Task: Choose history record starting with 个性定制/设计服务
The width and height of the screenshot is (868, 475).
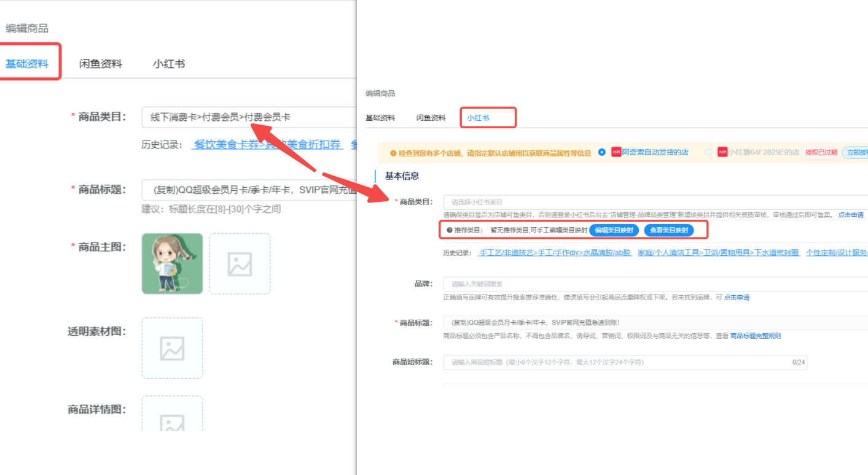Action: [x=836, y=253]
